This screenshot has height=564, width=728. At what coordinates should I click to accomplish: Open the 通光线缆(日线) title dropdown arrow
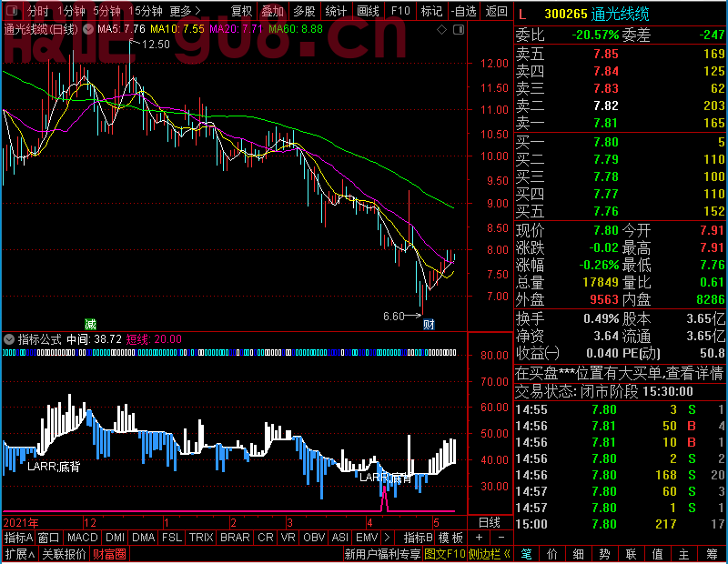coord(87,29)
